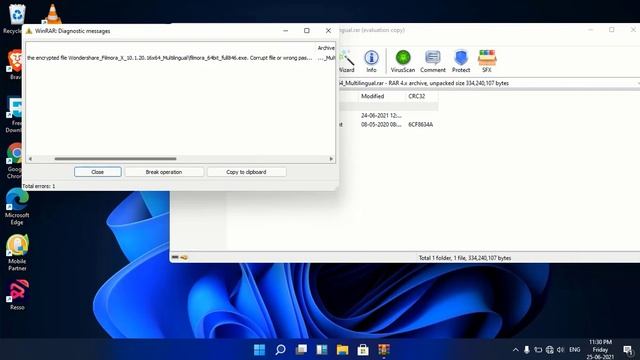Open the Wizard tool in WinRAR
Image resolution: width=640 pixels, height=360 pixels.
pyautogui.click(x=347, y=61)
